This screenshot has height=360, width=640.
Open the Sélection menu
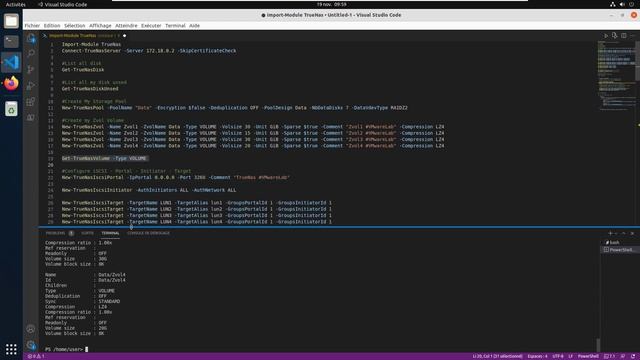coord(75,25)
